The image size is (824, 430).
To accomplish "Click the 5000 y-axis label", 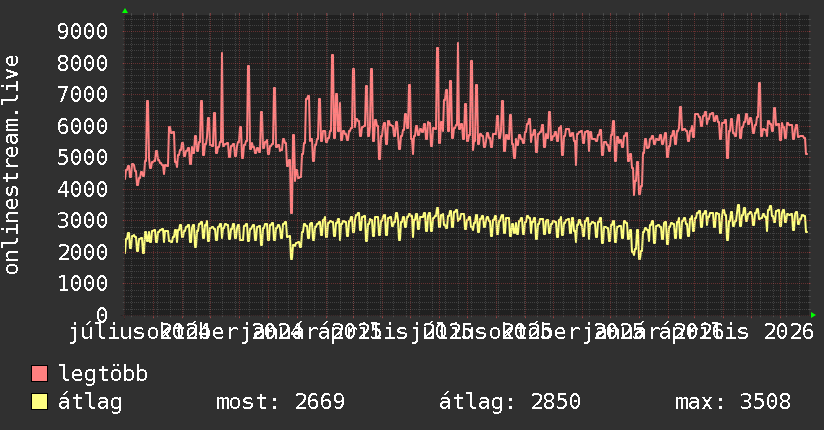I will 83,158.
